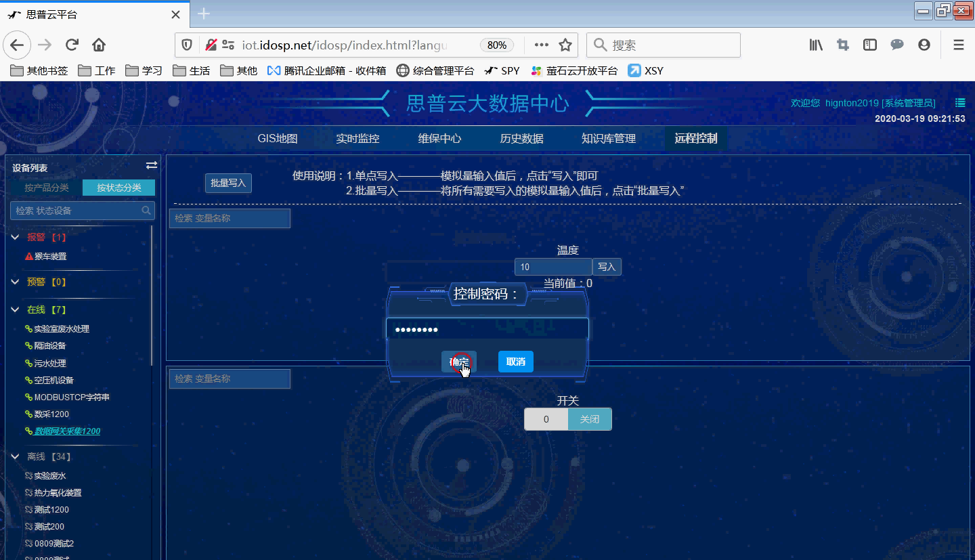Click the 综合管理平台 bookmark icon

pyautogui.click(x=402, y=70)
